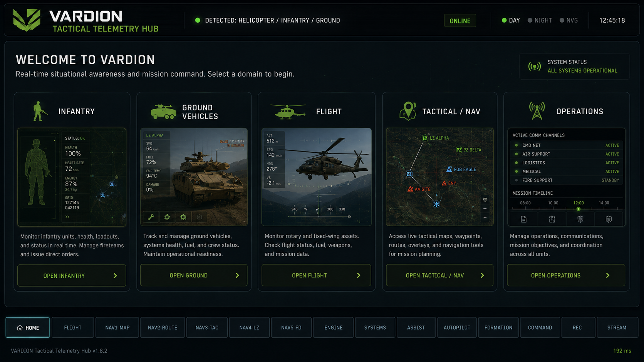Click the OPEN OPERATIONS button

coord(566,275)
